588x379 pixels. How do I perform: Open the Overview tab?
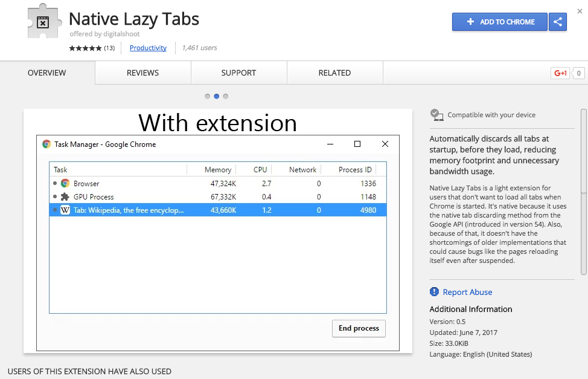point(47,73)
